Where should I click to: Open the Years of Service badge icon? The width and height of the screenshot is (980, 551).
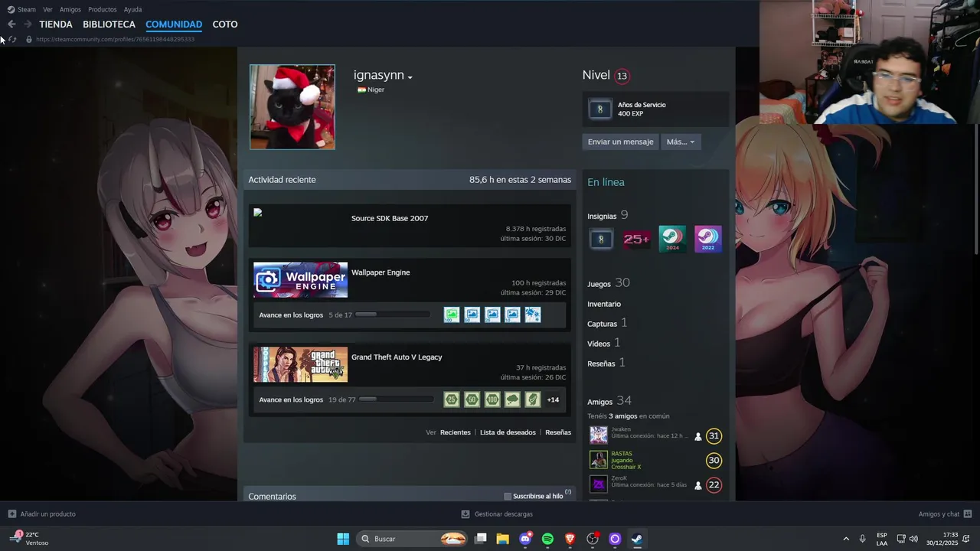coord(599,109)
